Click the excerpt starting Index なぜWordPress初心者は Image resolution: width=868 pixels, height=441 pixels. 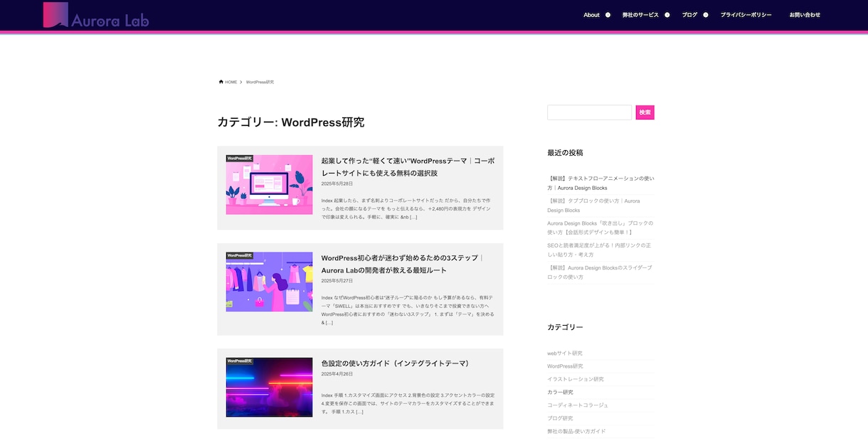point(408,310)
